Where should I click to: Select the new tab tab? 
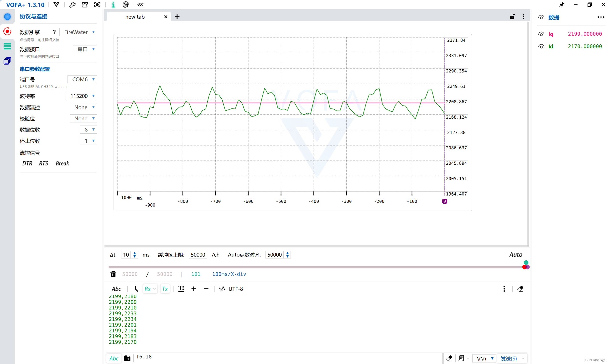pos(135,17)
